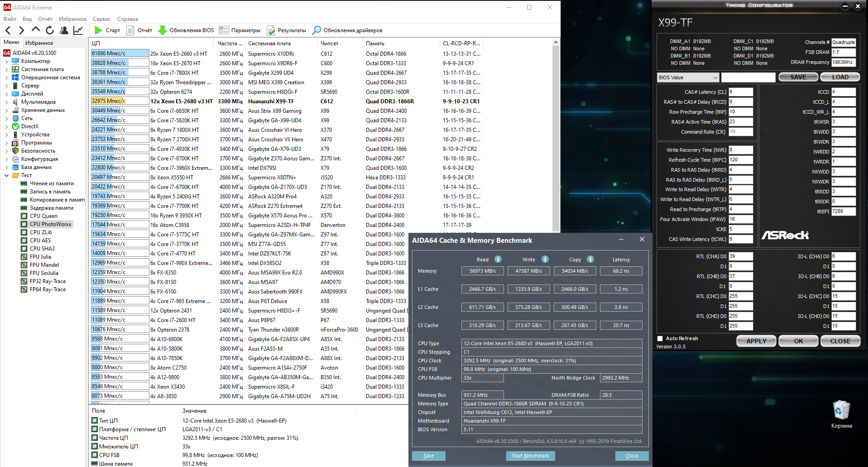The image size is (868, 467).
Task: Sort by the Чипсет column header
Action: (340, 43)
